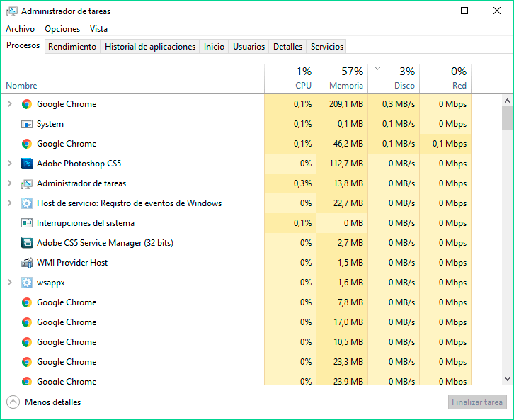514x420 pixels.
Task: Click the Chrome icon on the 209,1 MB row
Action: [27, 104]
